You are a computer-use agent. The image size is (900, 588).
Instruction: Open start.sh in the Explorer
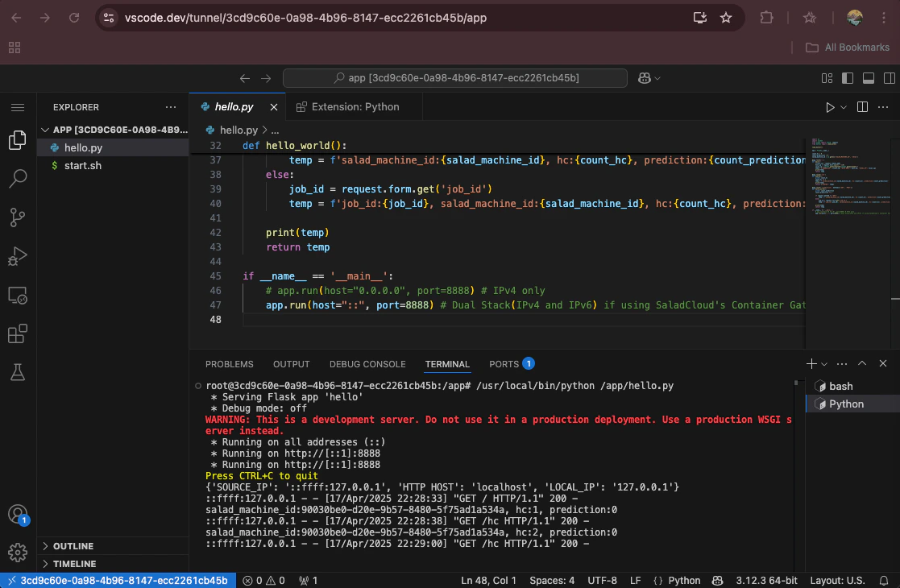pyautogui.click(x=82, y=165)
